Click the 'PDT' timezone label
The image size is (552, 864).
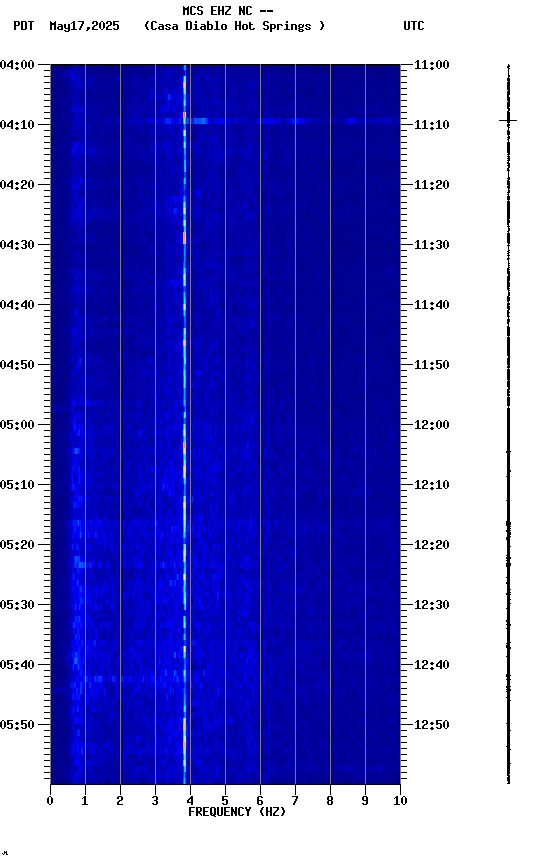[x=24, y=26]
